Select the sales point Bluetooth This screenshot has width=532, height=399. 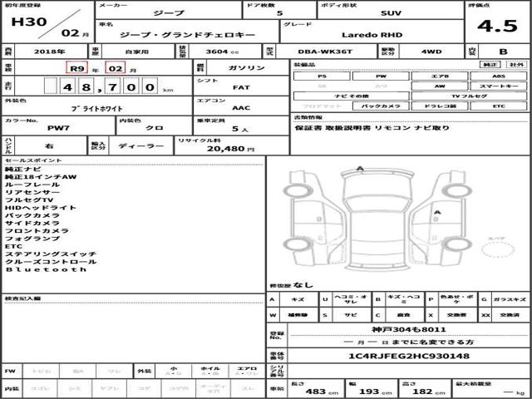tap(46, 269)
